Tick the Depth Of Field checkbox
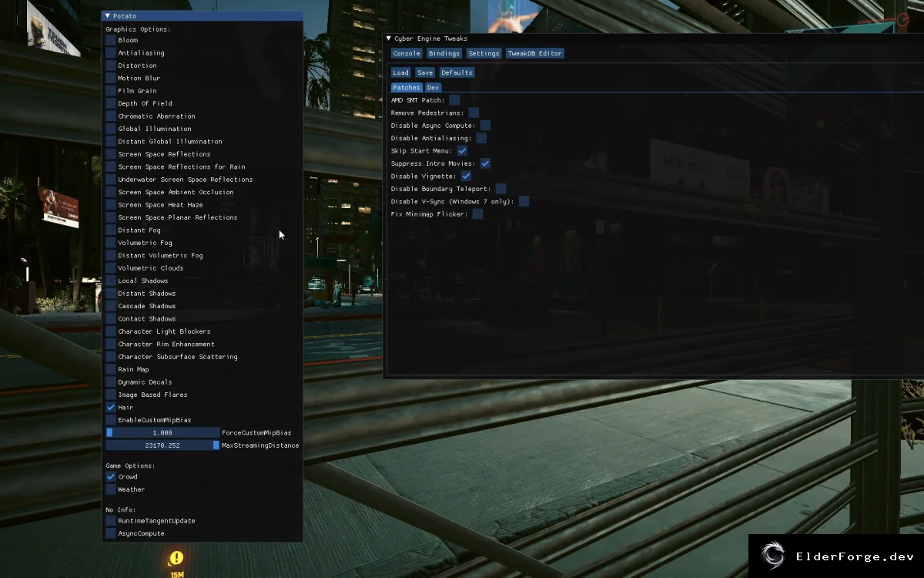 [x=111, y=103]
